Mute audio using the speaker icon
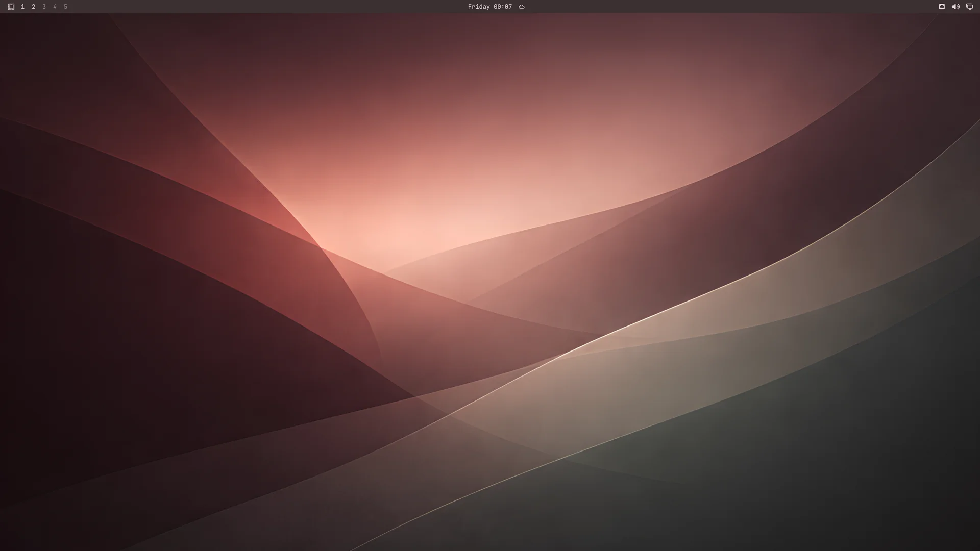Screen dimensions: 980x551 coord(955,7)
